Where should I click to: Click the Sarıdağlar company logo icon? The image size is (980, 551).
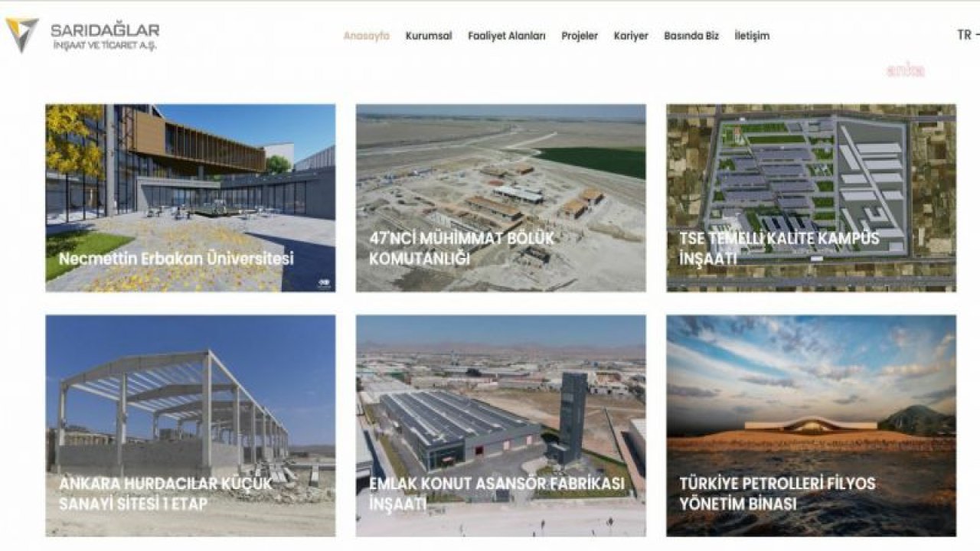click(x=21, y=35)
